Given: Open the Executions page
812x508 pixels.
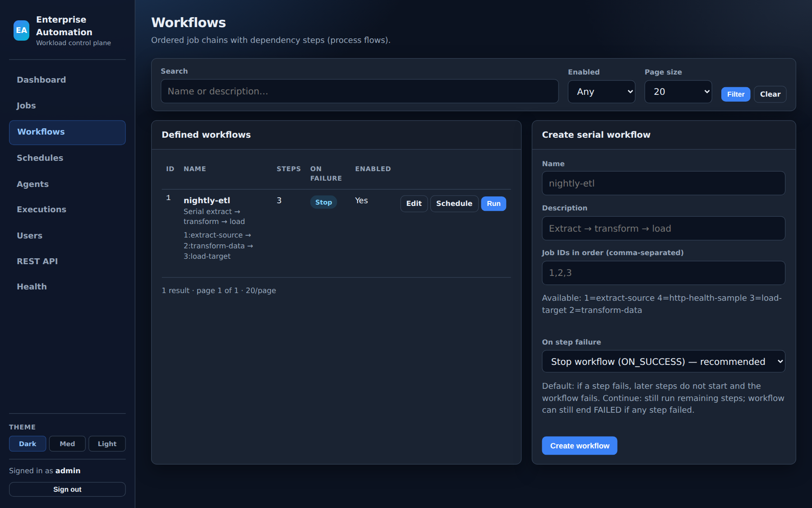Looking at the screenshot, I should pos(67,210).
